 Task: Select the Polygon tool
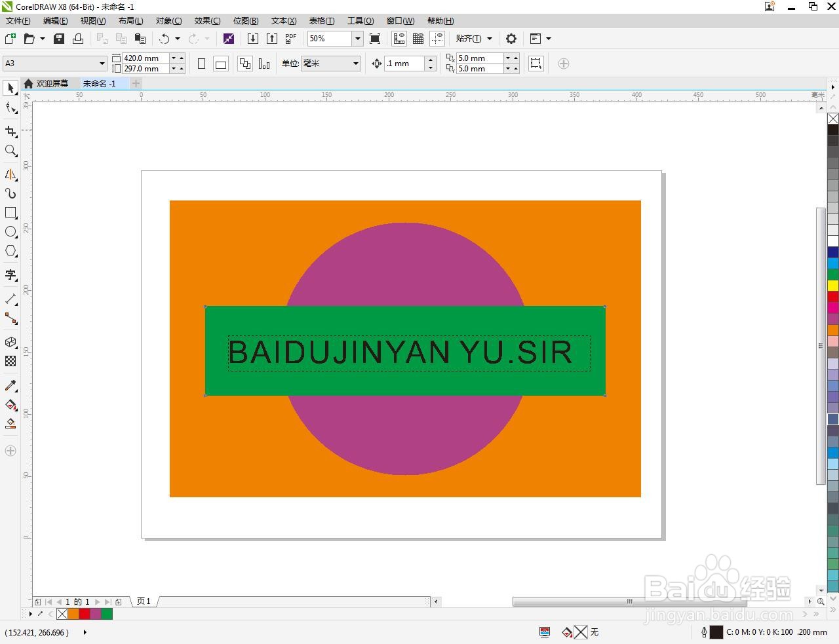[x=10, y=251]
